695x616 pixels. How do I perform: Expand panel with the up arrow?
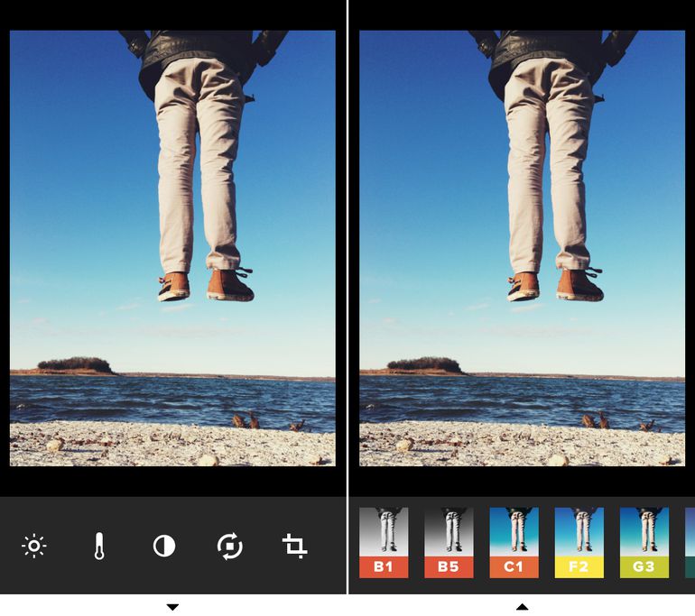click(522, 607)
